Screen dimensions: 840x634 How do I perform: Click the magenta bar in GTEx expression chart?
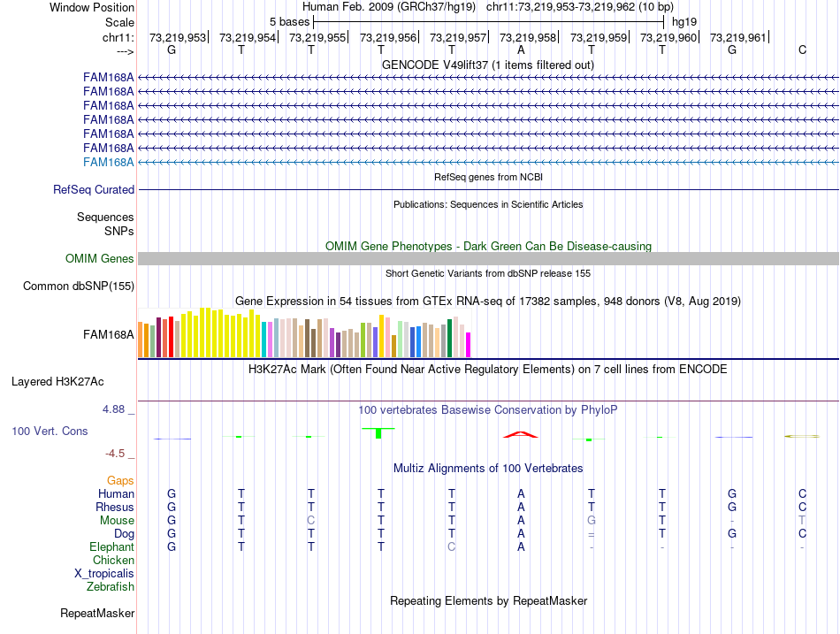(x=469, y=344)
